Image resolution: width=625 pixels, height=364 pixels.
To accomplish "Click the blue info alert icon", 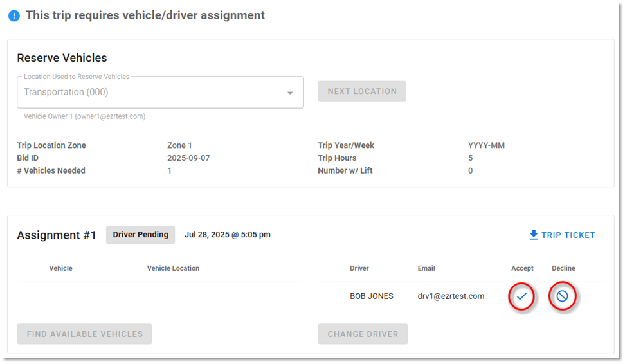I will click(14, 15).
